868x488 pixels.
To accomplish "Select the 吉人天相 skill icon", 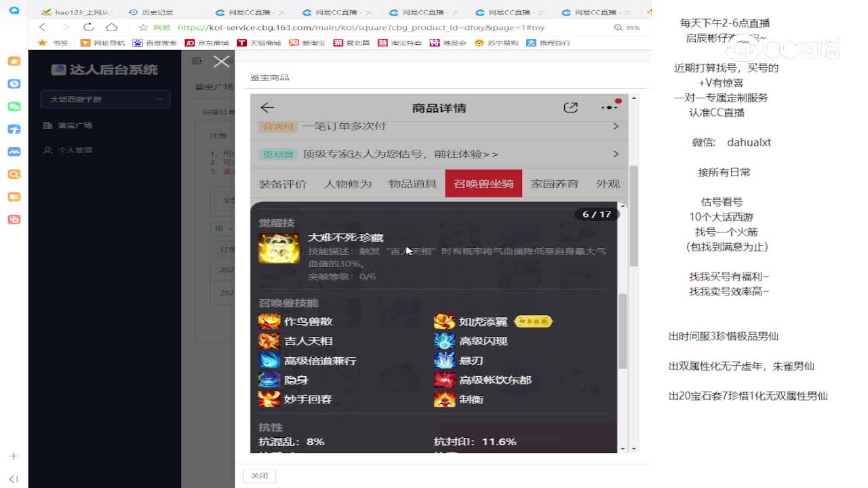I will pos(269,341).
